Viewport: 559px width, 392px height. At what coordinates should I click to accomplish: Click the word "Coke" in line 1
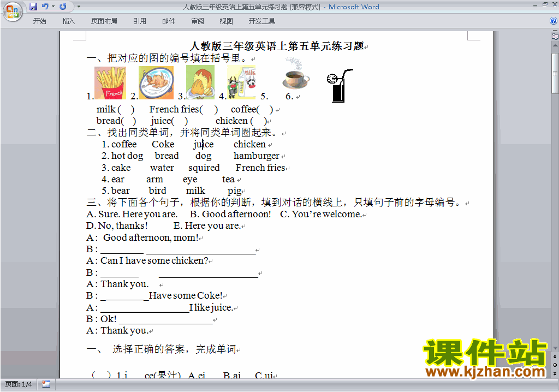[163, 144]
